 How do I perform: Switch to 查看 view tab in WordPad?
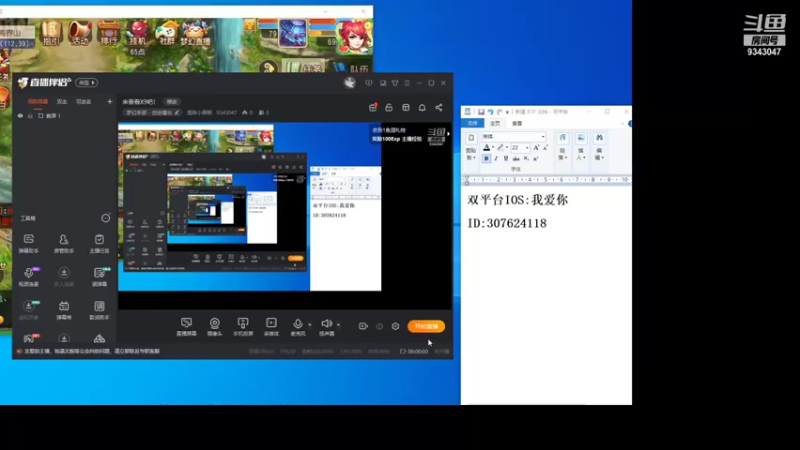[x=517, y=123]
